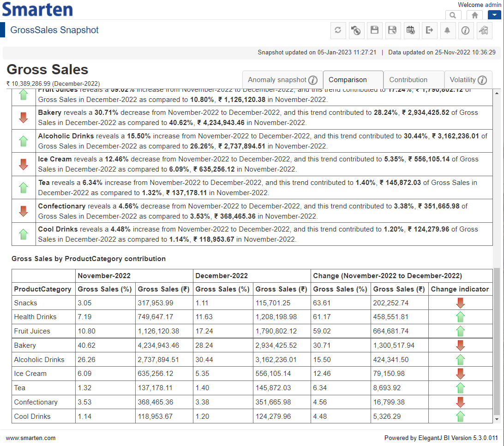504x446 pixels.
Task: Click Ice Cream change indicator arrow in table
Action: point(460,374)
